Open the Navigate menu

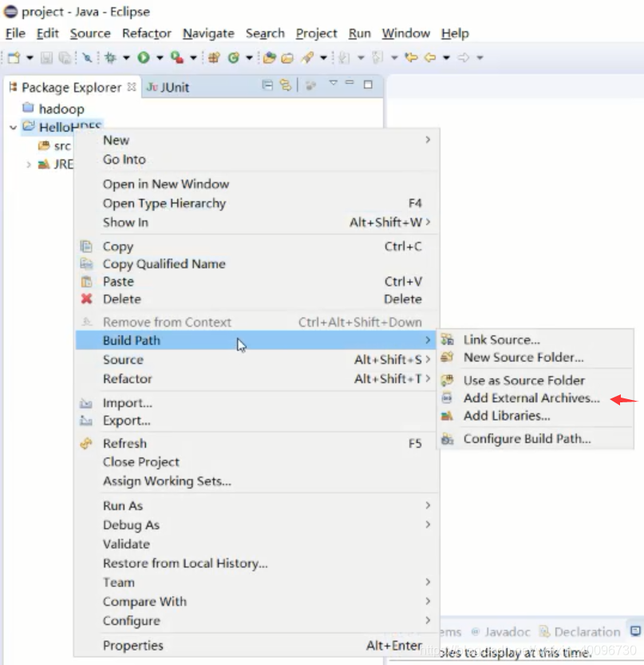208,33
